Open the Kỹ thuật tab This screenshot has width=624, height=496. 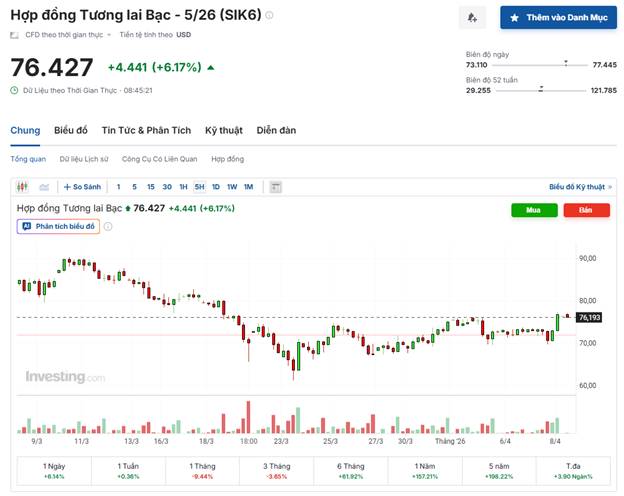224,130
